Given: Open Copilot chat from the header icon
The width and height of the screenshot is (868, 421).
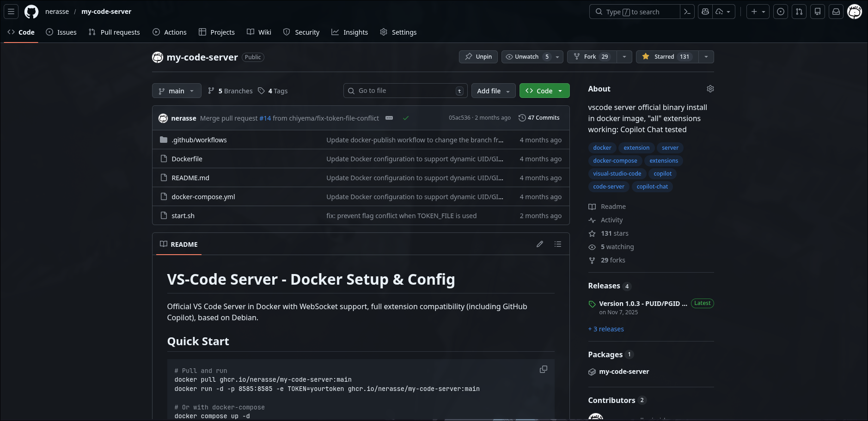Looking at the screenshot, I should click(x=704, y=11).
